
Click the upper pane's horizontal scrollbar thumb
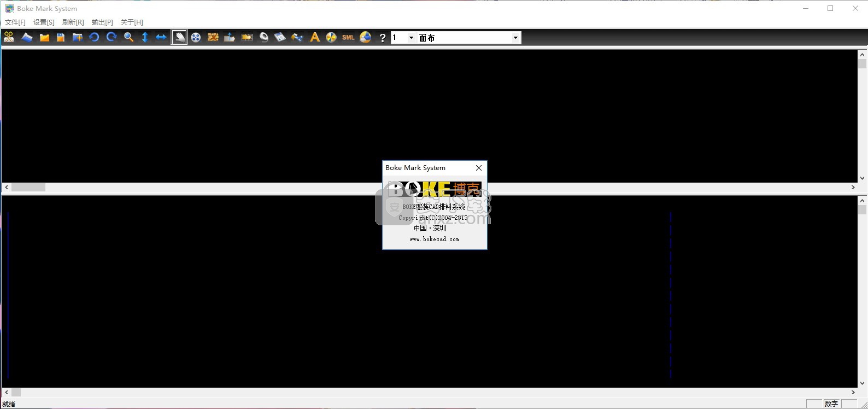pos(28,187)
